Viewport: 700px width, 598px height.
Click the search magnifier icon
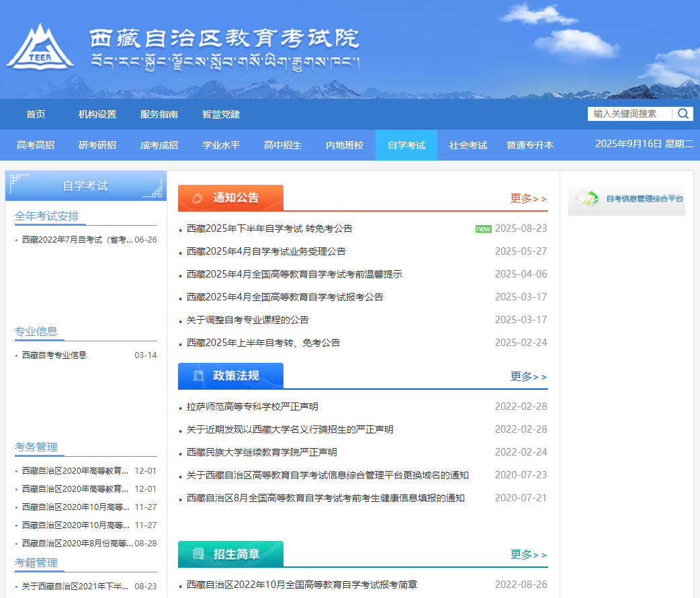(x=683, y=114)
